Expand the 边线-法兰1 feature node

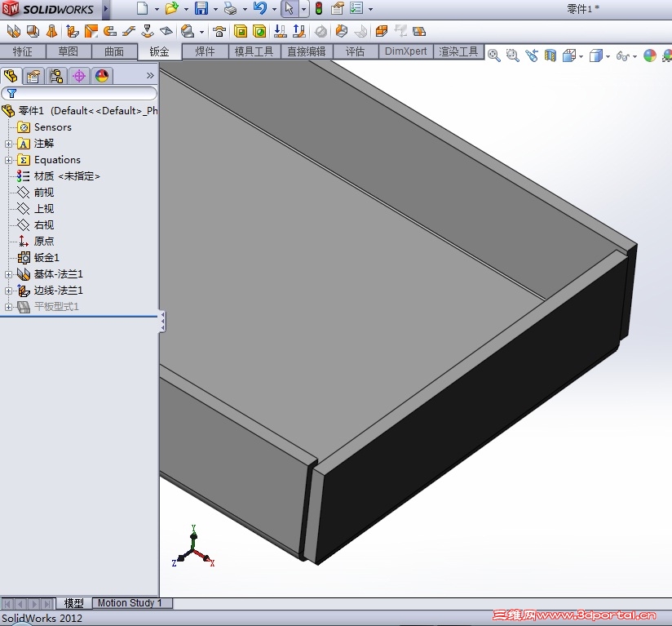pyautogui.click(x=8, y=291)
